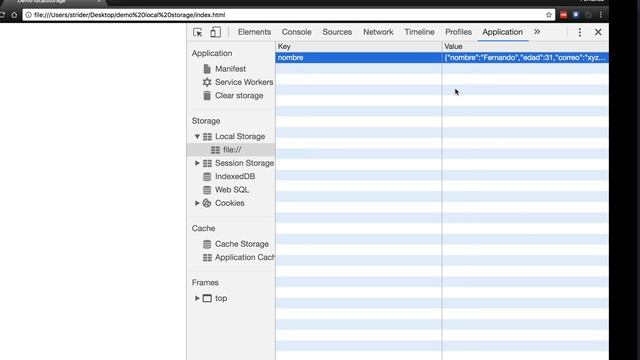This screenshot has height=360, width=640.
Task: Switch to the Elements tab
Action: click(x=254, y=32)
